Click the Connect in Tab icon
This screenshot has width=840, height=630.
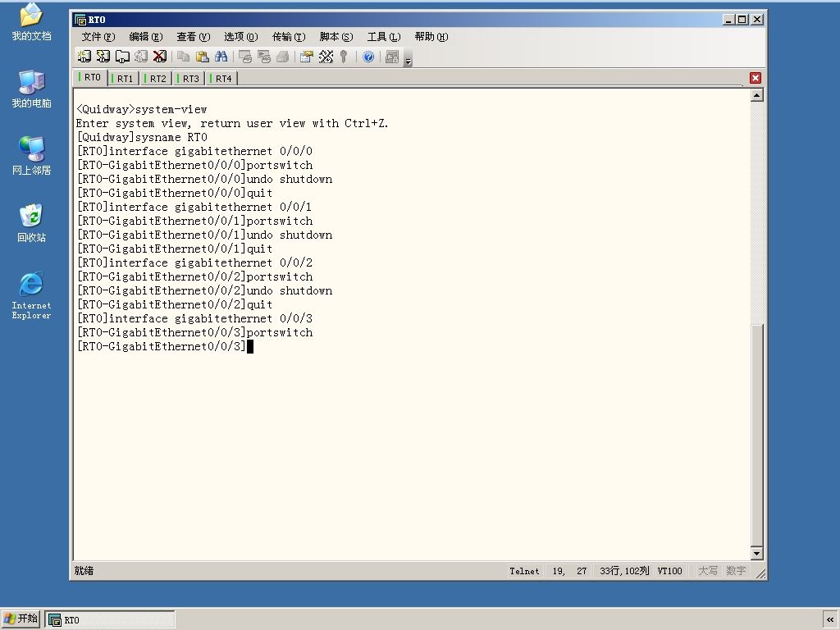122,57
